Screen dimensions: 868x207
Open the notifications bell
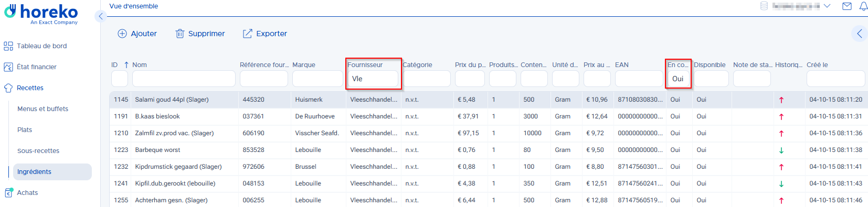click(x=863, y=6)
